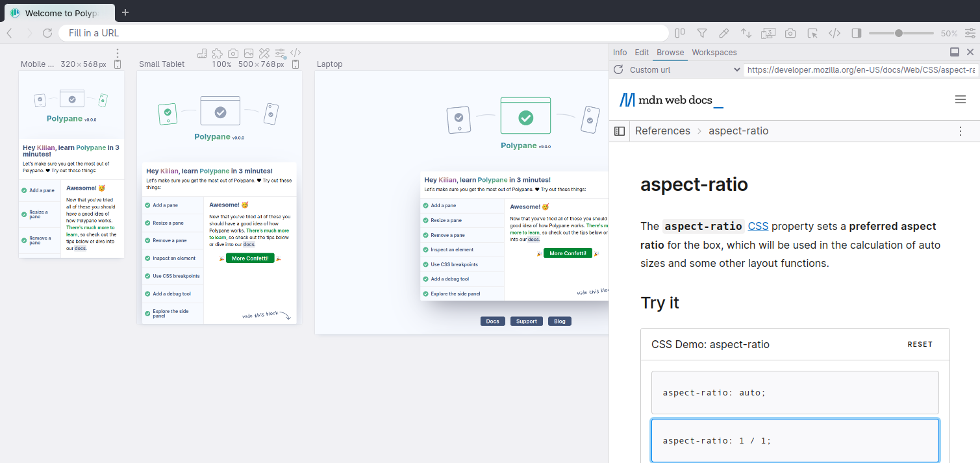Open debug tools puzzle icon on Small Tablet
Screen dimensions: 980x463
pyautogui.click(x=218, y=53)
